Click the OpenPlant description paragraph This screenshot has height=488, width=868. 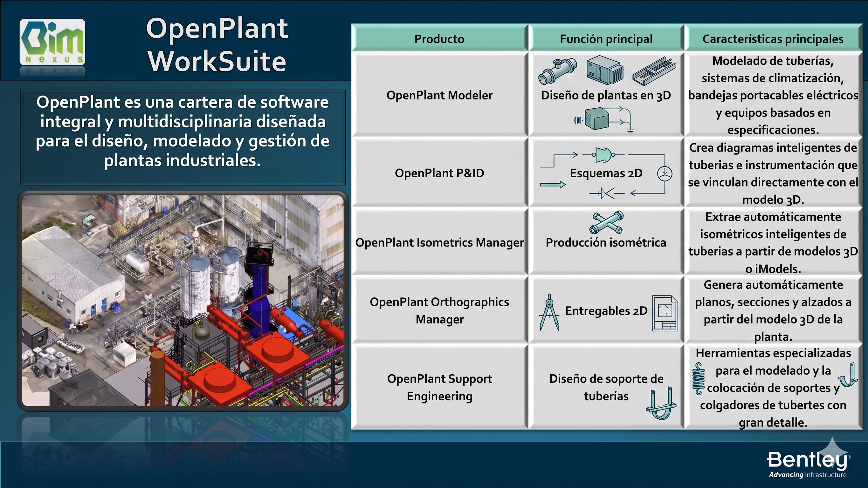click(183, 131)
